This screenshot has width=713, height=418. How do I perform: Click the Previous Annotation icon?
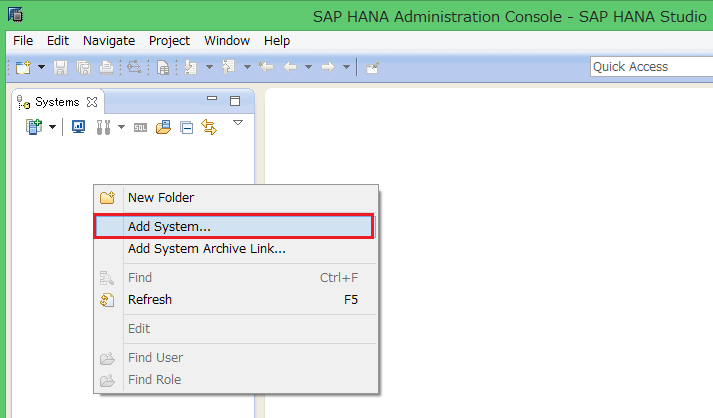pos(228,67)
